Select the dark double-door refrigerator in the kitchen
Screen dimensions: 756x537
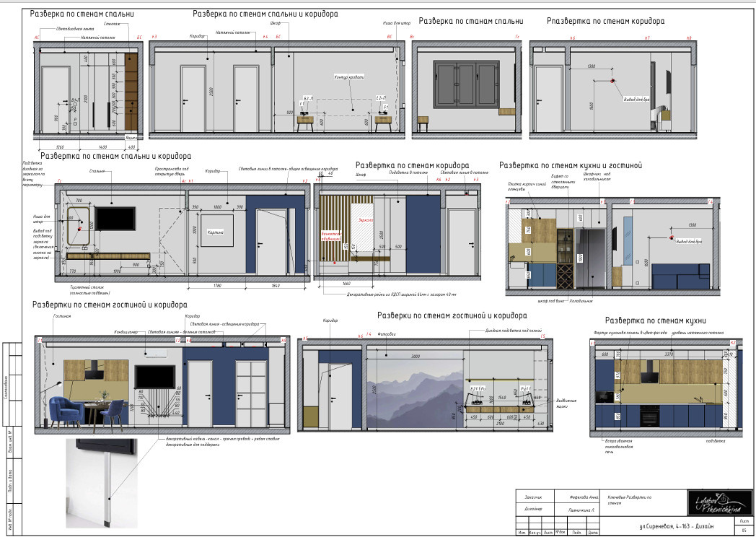[x=589, y=257]
